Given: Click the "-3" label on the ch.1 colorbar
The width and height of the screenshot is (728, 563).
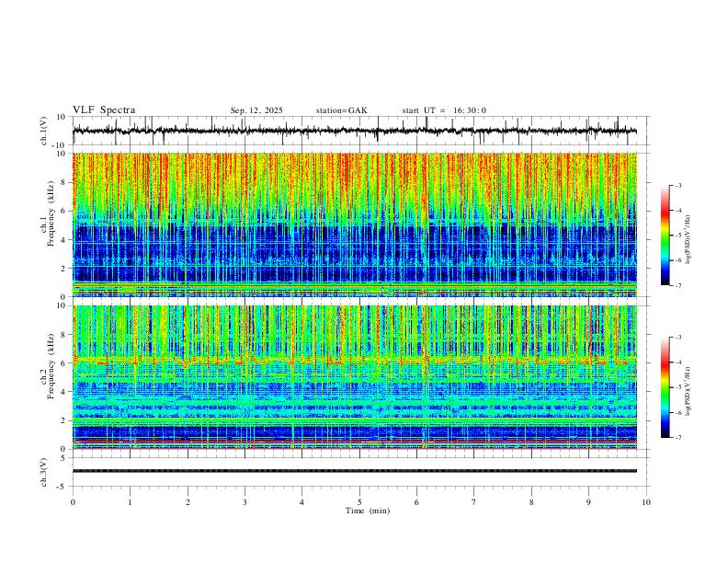Looking at the screenshot, I should click(x=678, y=185).
